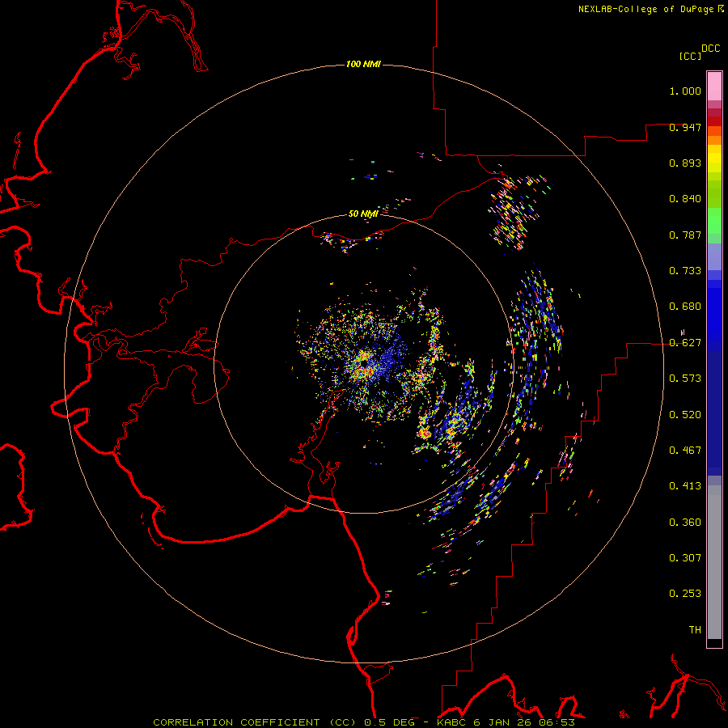
Task: Click the 6 JAN 26 date text
Action: [502, 722]
